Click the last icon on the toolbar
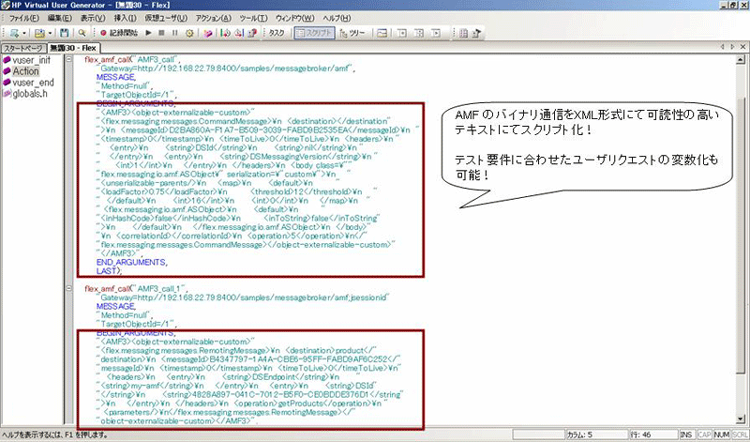Image resolution: width=750 pixels, height=442 pixels. coord(477,33)
